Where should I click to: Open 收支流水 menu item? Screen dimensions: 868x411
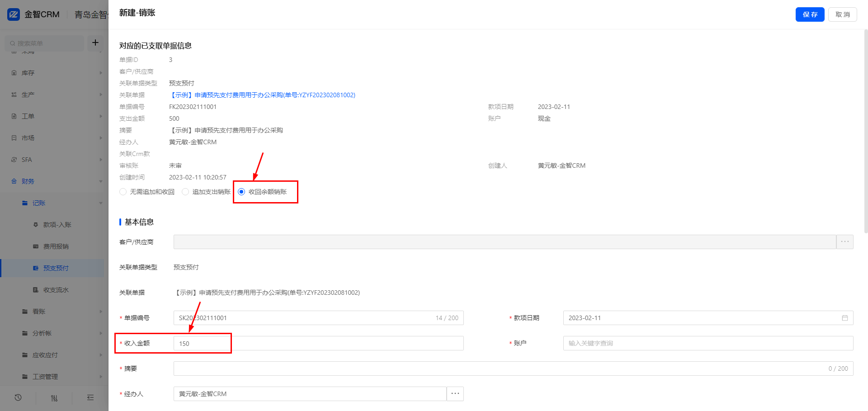coord(56,290)
